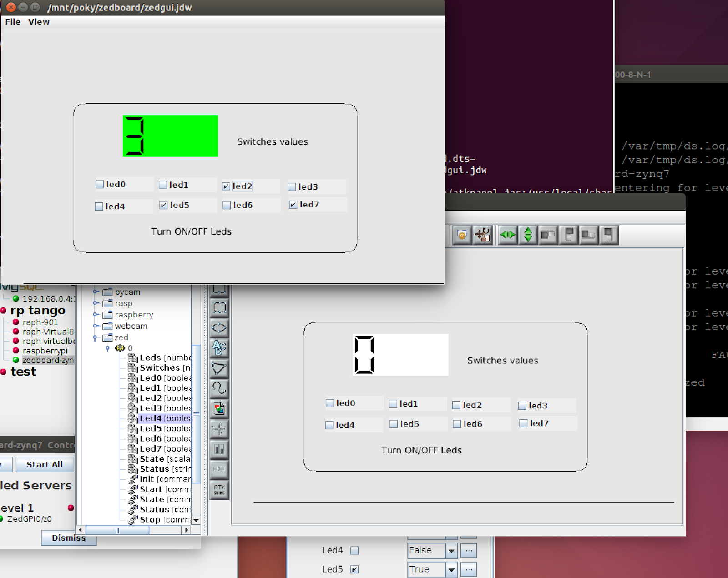Check led4 in the editor canvas
Screen dimensions: 728x578
pyautogui.click(x=329, y=425)
